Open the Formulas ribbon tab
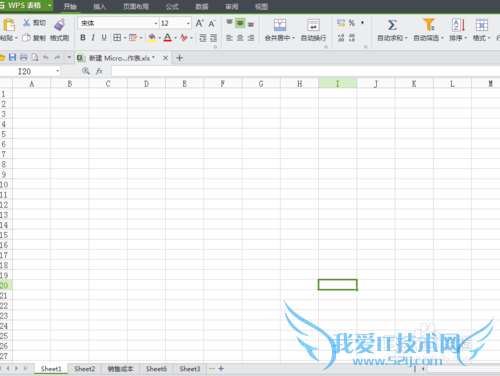The height and width of the screenshot is (376, 500). pos(172,7)
